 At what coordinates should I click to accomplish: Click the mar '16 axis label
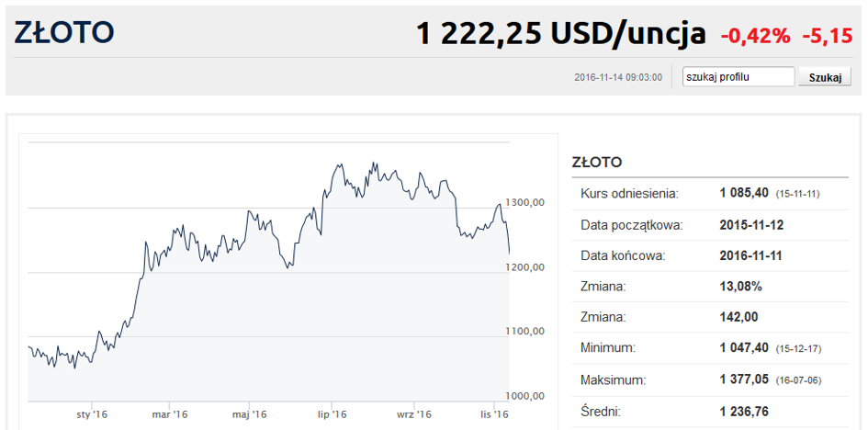click(169, 414)
